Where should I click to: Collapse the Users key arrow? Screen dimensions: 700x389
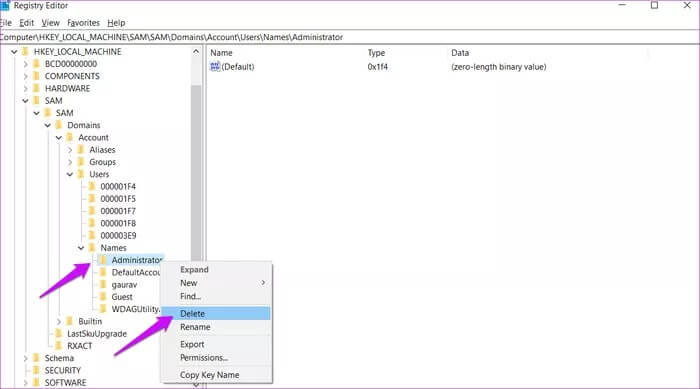coord(70,175)
